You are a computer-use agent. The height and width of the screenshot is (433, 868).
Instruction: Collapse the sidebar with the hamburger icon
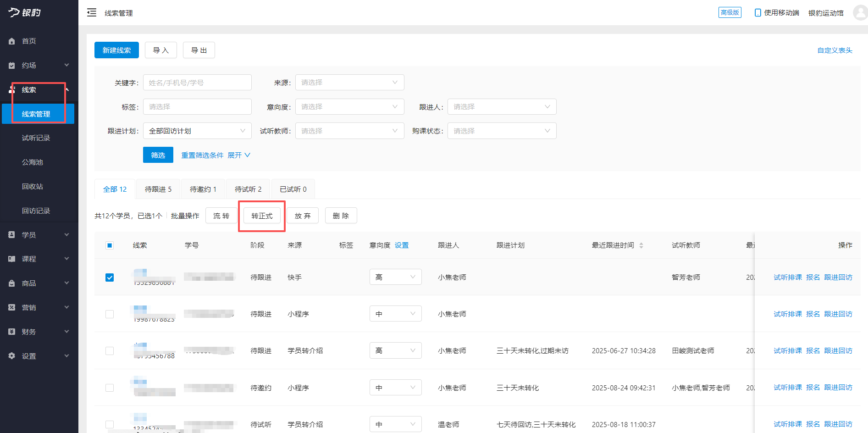click(91, 12)
